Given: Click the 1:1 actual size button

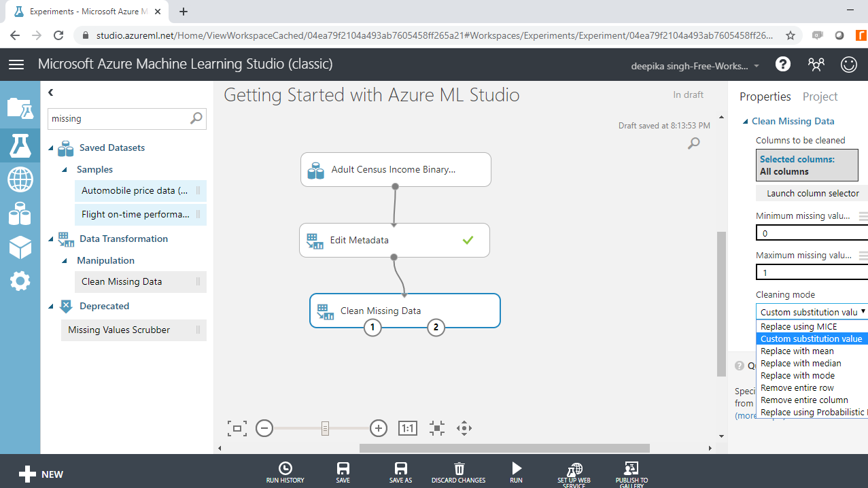Looking at the screenshot, I should pyautogui.click(x=408, y=428).
